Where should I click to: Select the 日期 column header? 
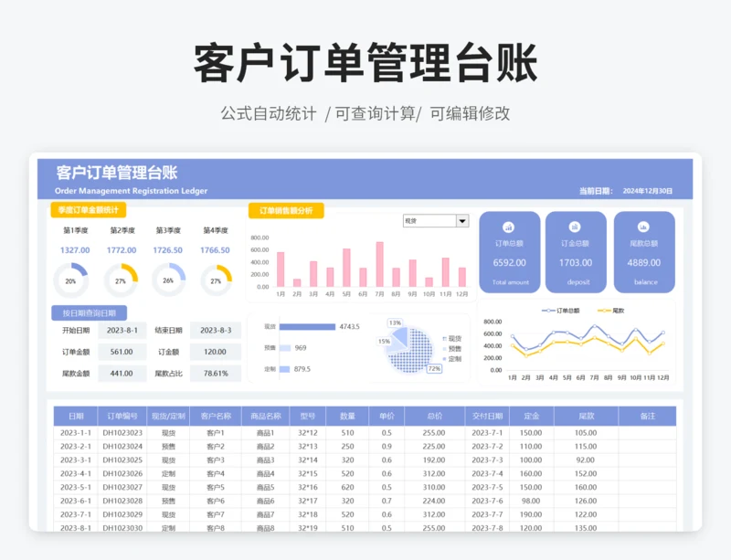[x=76, y=416]
